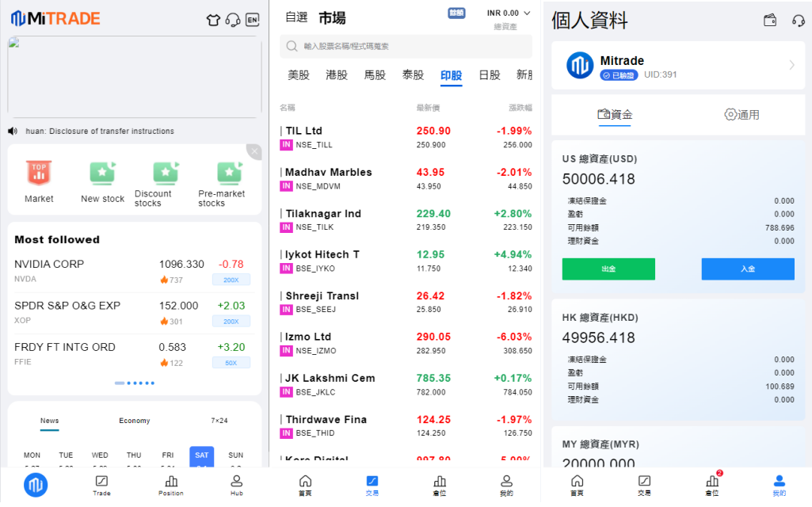The image size is (812, 507).
Task: Open 交易 in profile panel nav
Action: point(644,486)
